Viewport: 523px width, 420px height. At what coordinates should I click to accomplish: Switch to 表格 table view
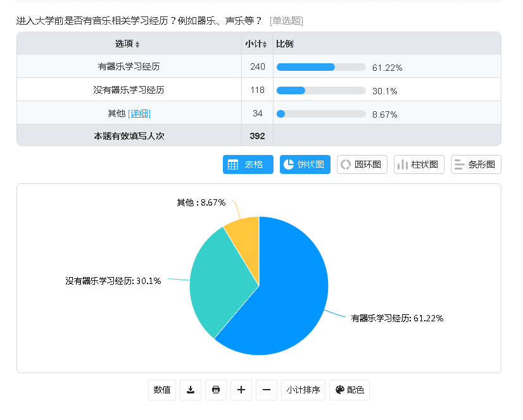[248, 164]
